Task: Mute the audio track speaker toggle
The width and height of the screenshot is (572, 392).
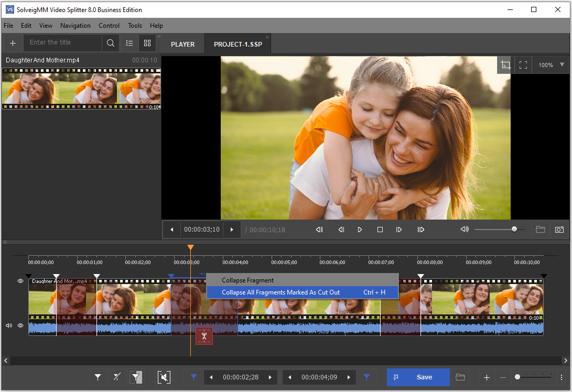Action: click(8, 325)
